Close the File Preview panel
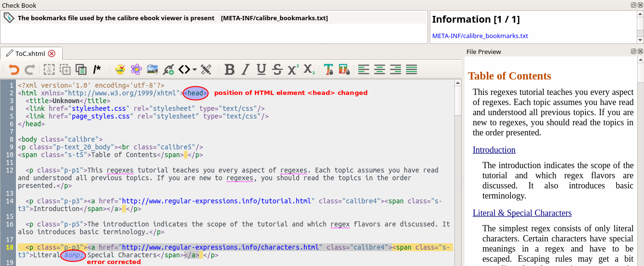This screenshot has width=644, height=266. coord(640,51)
